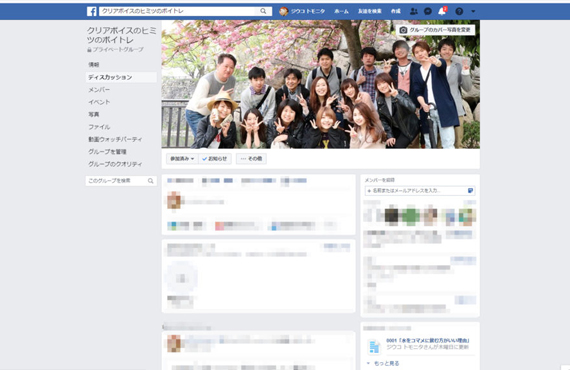Click the member invite name input field

(x=420, y=190)
